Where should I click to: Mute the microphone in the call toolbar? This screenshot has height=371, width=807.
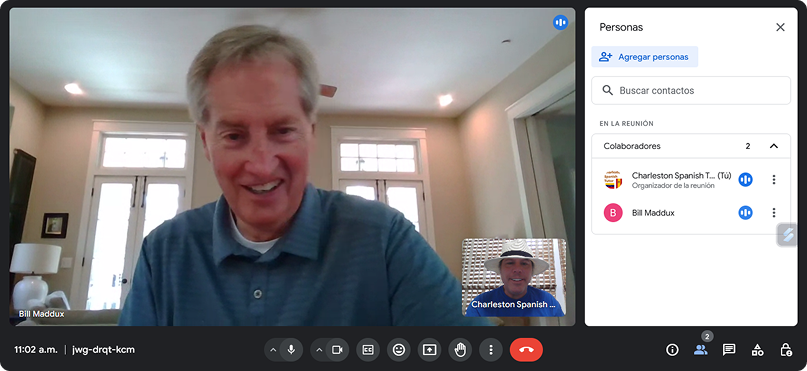(x=291, y=350)
